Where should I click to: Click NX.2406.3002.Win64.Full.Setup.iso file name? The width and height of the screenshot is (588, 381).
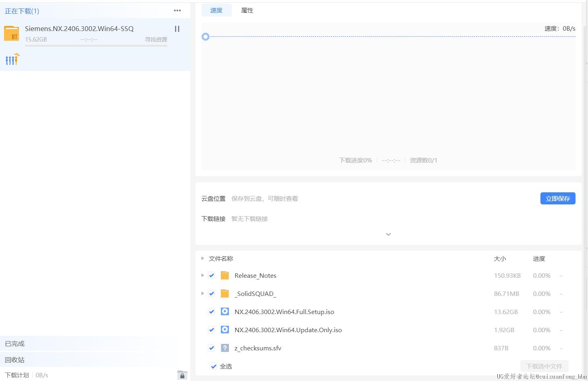(284, 312)
